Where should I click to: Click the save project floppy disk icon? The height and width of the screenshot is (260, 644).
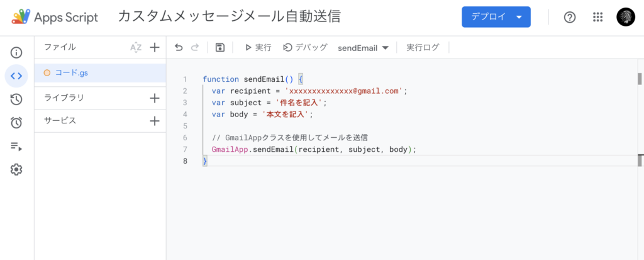219,47
